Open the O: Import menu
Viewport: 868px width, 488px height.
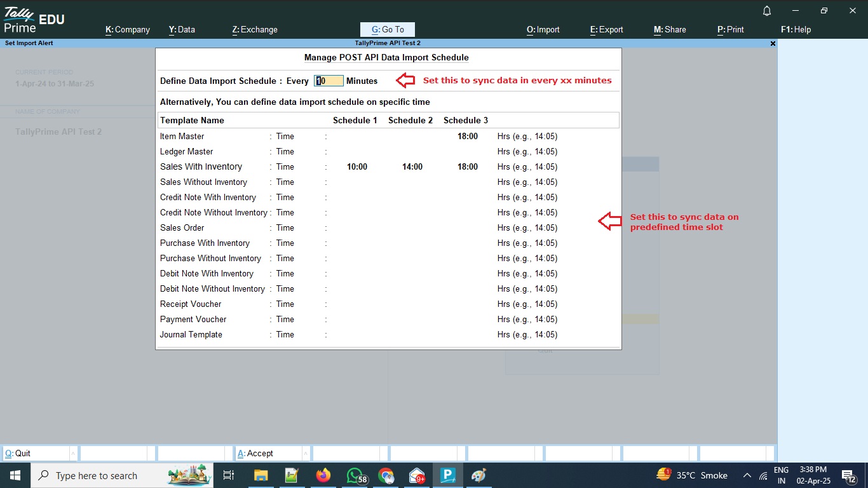pyautogui.click(x=543, y=29)
